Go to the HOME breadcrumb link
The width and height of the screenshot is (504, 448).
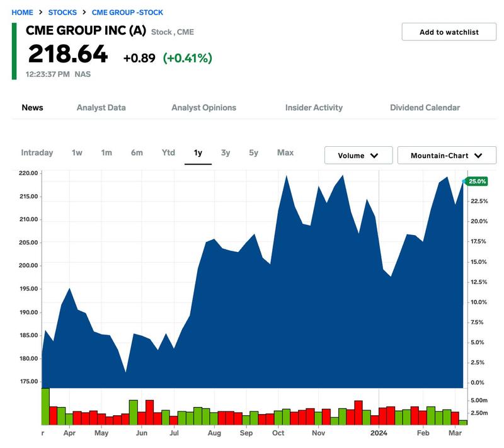point(22,13)
